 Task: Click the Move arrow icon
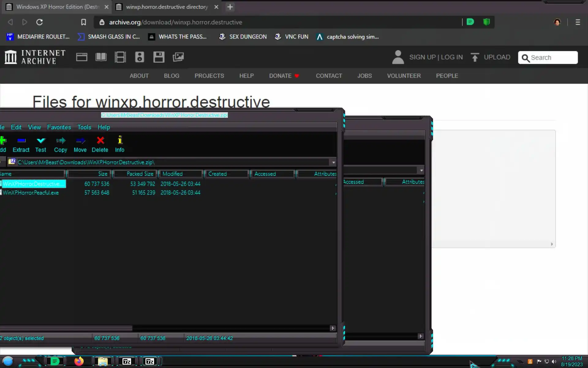pos(80,141)
